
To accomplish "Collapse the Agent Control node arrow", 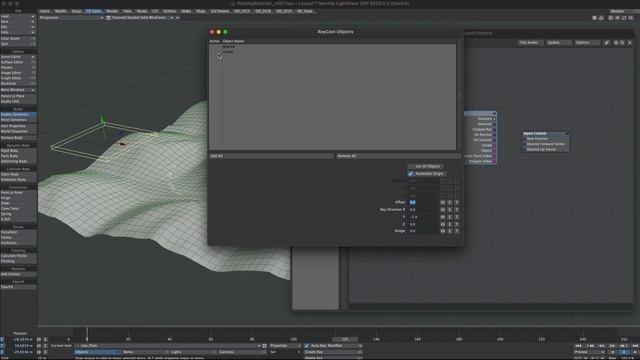I will [x=567, y=133].
